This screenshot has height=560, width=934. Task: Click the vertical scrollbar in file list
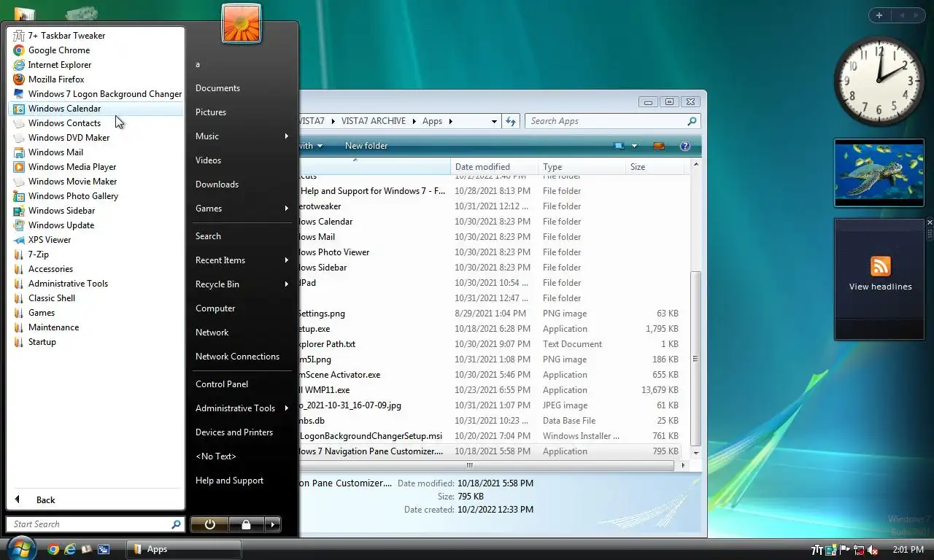click(695, 358)
